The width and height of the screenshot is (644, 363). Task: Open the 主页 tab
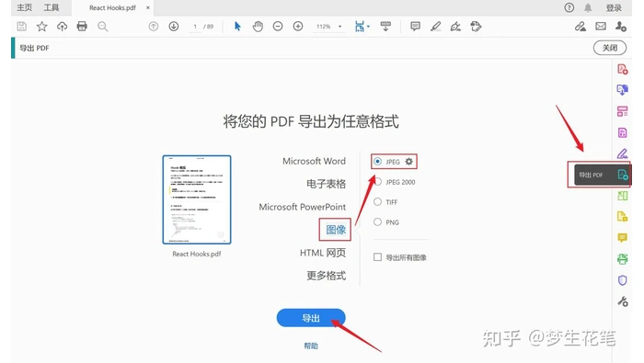pyautogui.click(x=24, y=7)
